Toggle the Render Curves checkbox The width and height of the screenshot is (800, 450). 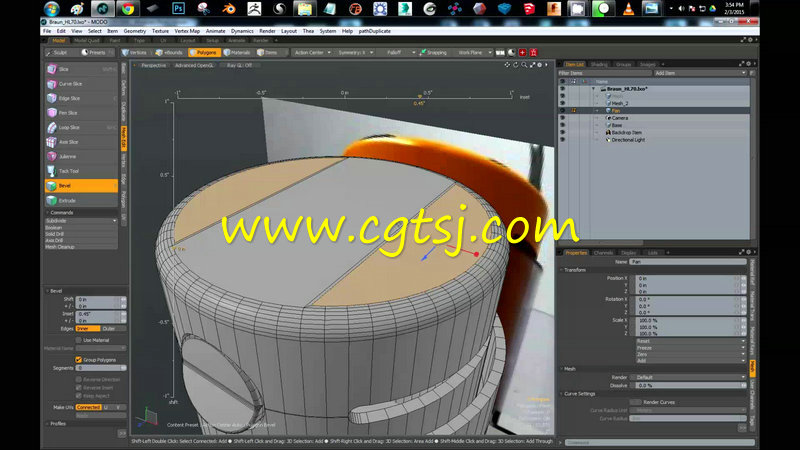point(635,402)
